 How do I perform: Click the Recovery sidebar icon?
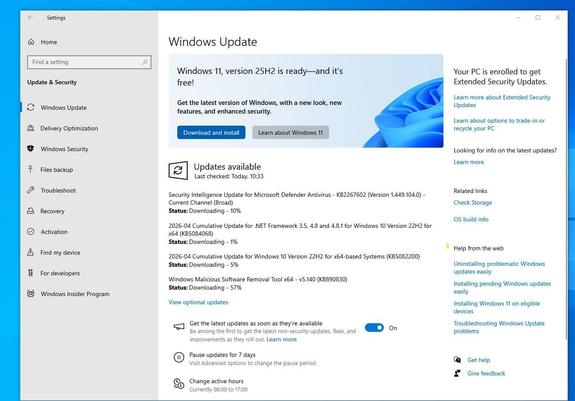pyautogui.click(x=31, y=211)
